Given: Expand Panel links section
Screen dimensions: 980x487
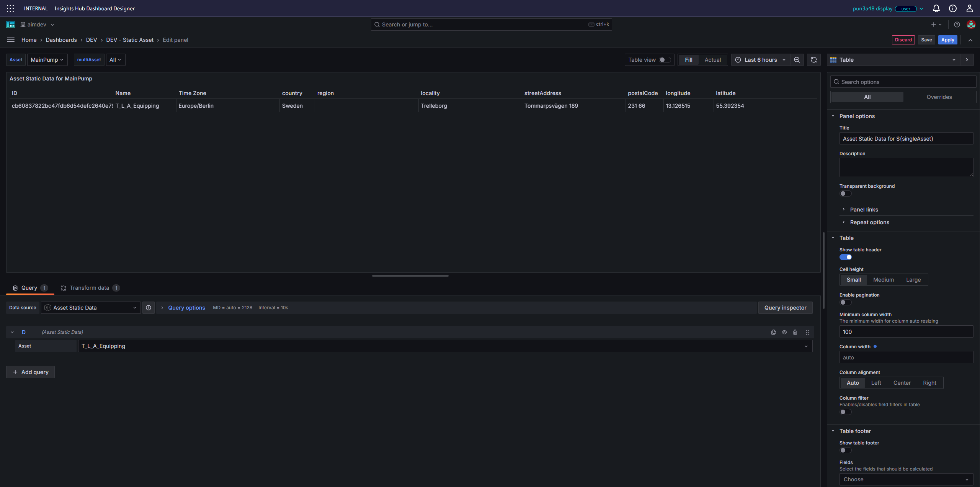Looking at the screenshot, I should click(x=864, y=210).
